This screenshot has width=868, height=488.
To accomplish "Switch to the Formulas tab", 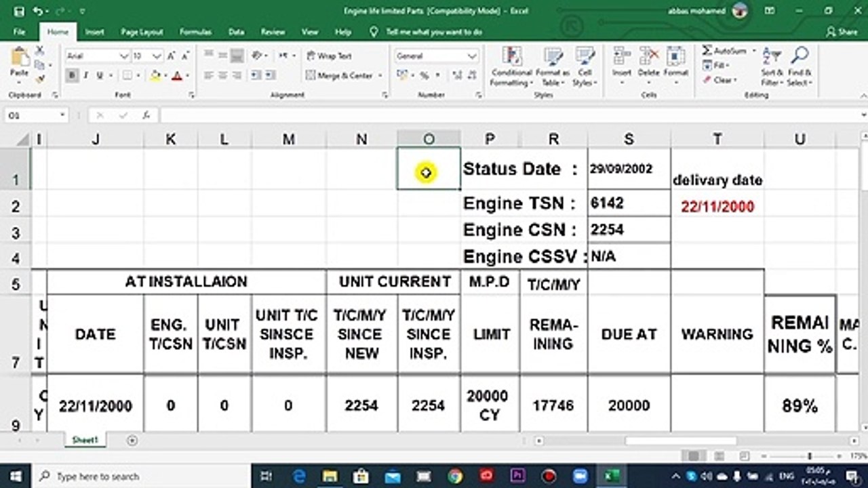I will (x=195, y=32).
